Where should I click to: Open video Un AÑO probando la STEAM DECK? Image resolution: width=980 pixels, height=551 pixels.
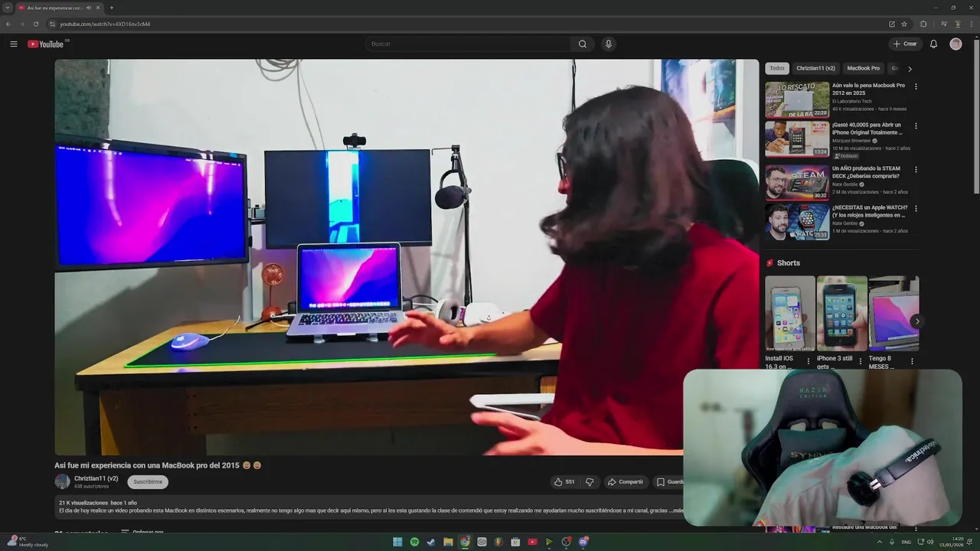866,172
